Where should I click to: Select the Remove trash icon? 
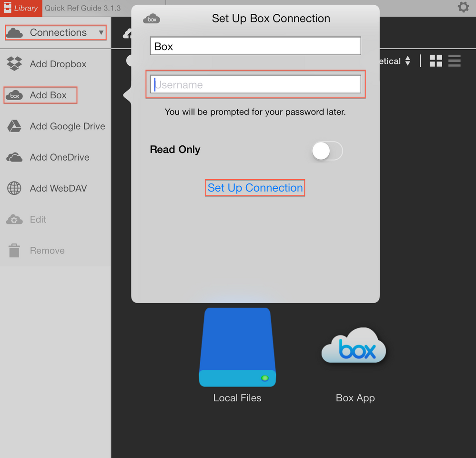14,250
